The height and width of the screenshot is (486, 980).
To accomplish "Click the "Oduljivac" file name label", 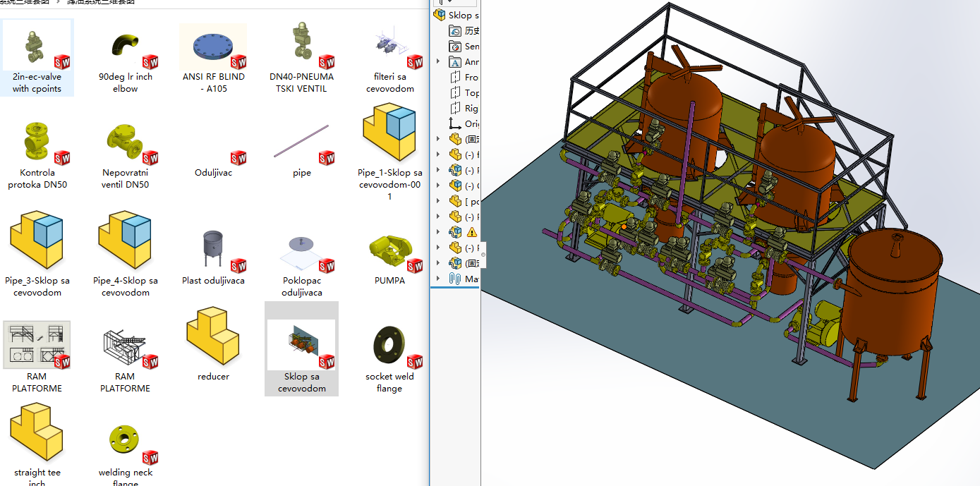I will (213, 173).
